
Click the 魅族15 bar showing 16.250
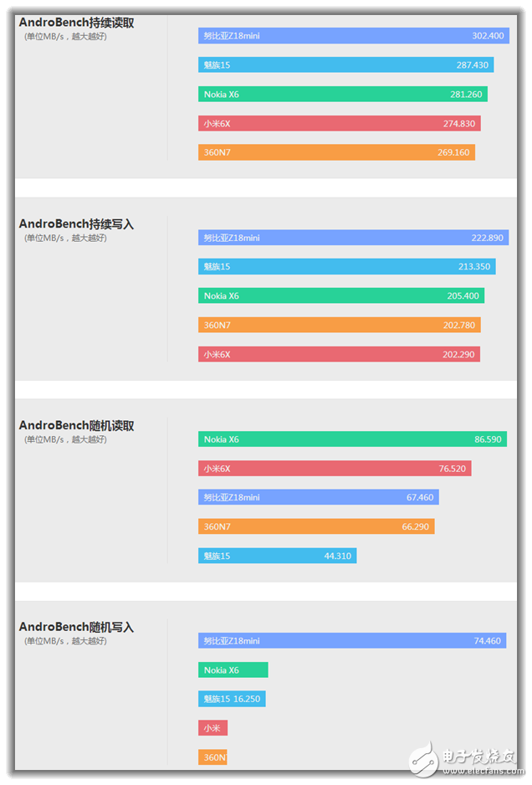pyautogui.click(x=232, y=699)
